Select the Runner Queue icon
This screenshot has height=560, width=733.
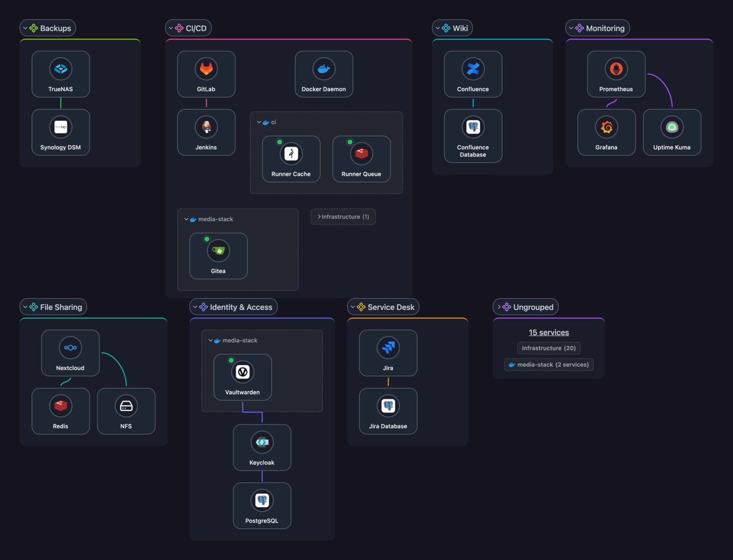[361, 153]
